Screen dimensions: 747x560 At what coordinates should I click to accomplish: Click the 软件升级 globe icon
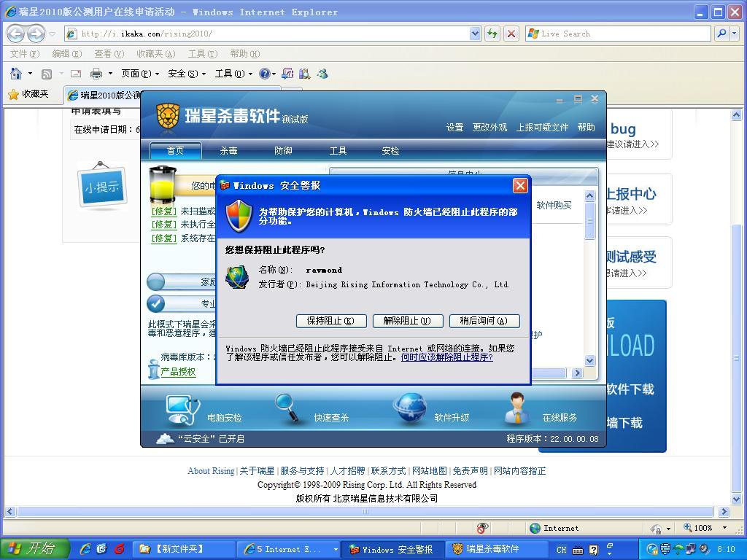pyautogui.click(x=410, y=408)
